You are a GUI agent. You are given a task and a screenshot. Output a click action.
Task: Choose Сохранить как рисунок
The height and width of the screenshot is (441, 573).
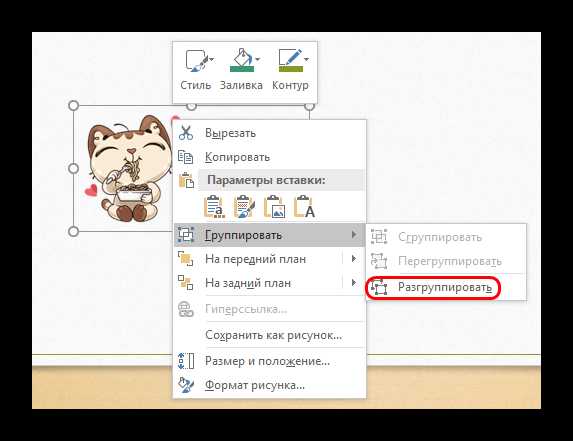coord(270,335)
